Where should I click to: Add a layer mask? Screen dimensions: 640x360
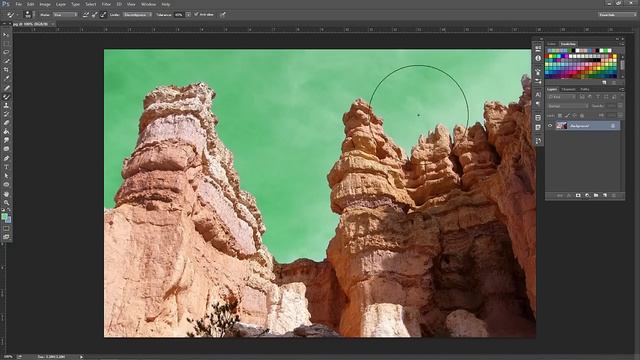tap(578, 196)
